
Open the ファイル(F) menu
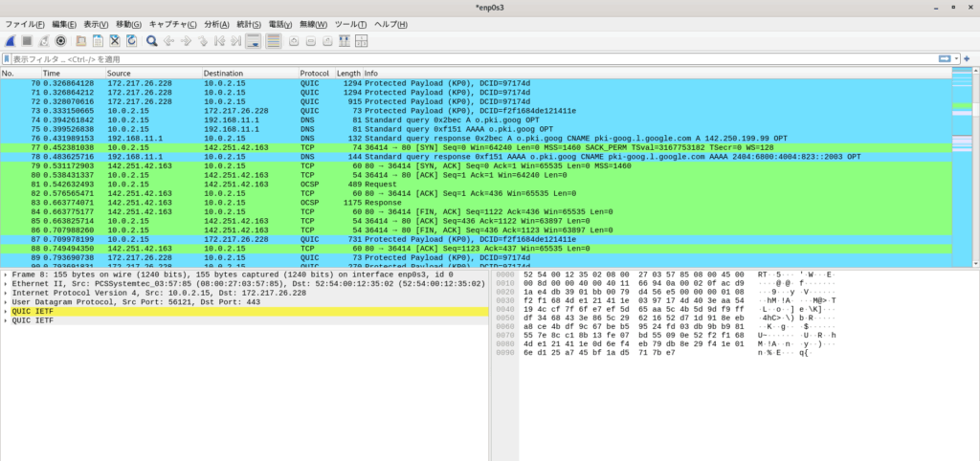24,24
